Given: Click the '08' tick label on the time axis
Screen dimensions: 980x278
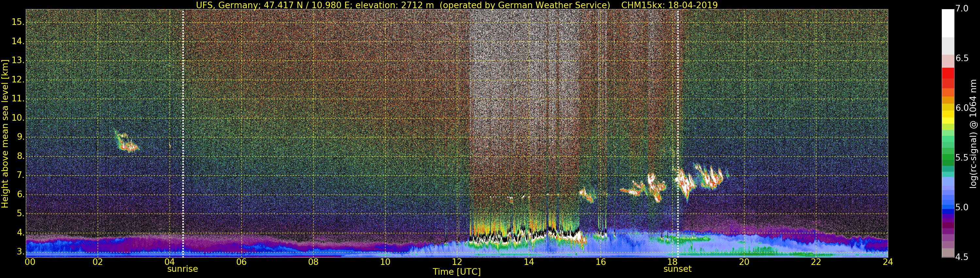Looking at the screenshot, I should [x=313, y=262].
